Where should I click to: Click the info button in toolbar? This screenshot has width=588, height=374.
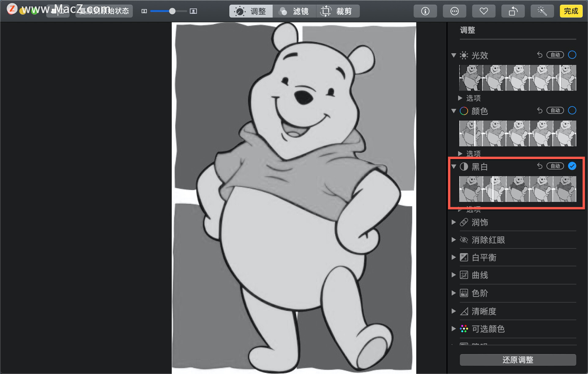pos(425,11)
